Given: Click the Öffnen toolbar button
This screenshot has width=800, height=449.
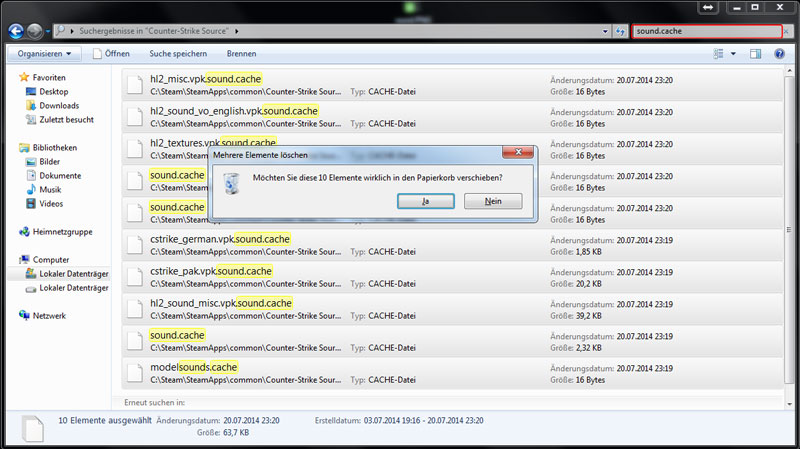Looking at the screenshot, I should coord(111,54).
